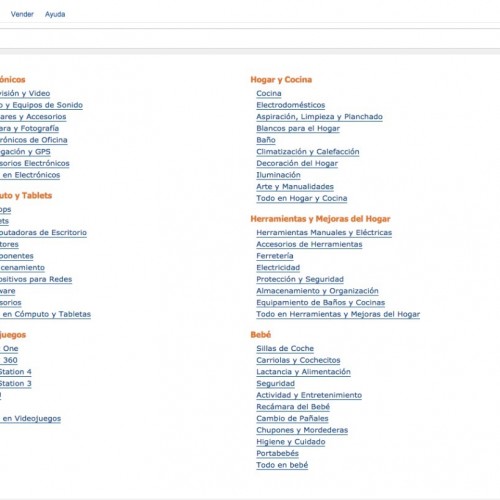Open Sillas de Coche link
Viewport: 500px width, 500px height.
coord(285,348)
